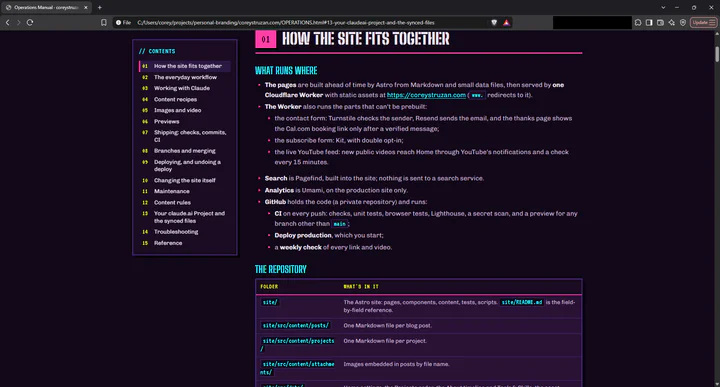
Task: Click the pink '01' section badge
Action: point(265,39)
